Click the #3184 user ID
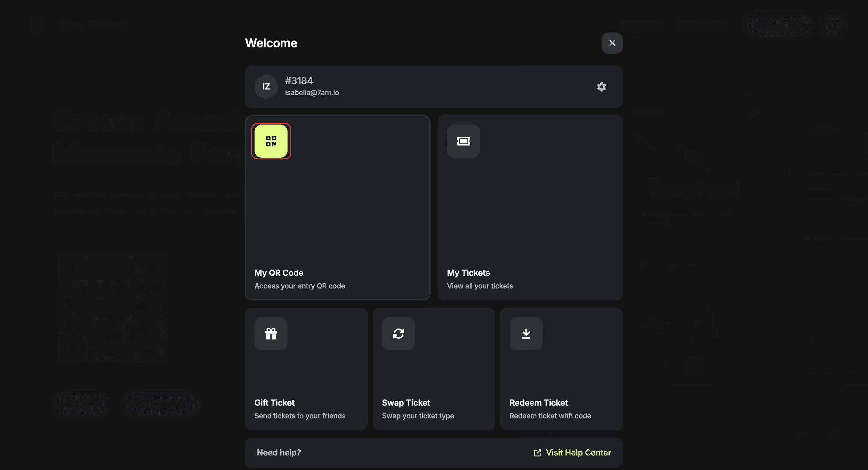Image resolution: width=868 pixels, height=470 pixels. point(299,81)
